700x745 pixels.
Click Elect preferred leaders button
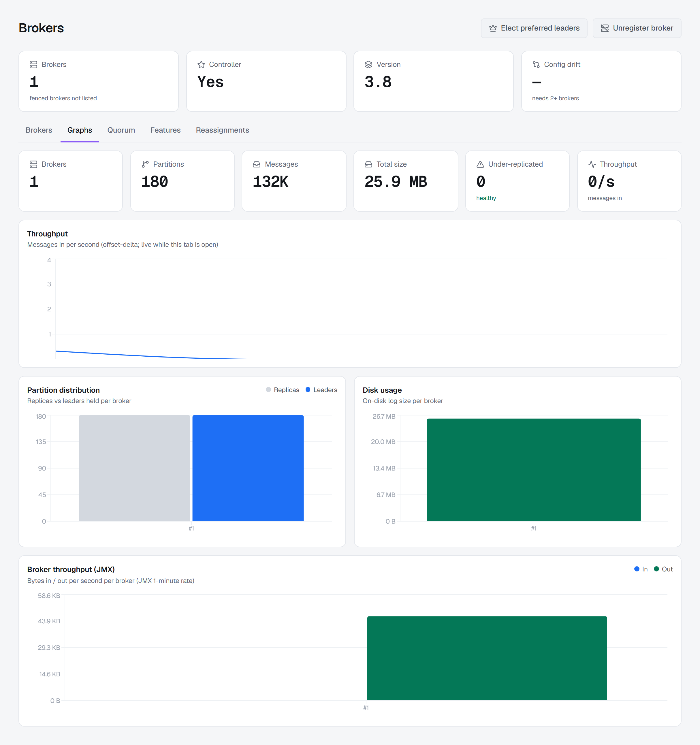pos(534,28)
